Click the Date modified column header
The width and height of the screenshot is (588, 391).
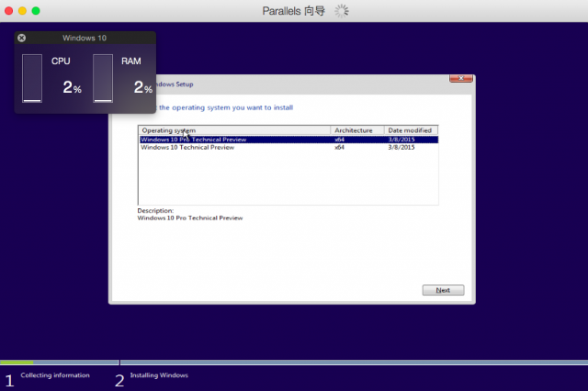(411, 130)
